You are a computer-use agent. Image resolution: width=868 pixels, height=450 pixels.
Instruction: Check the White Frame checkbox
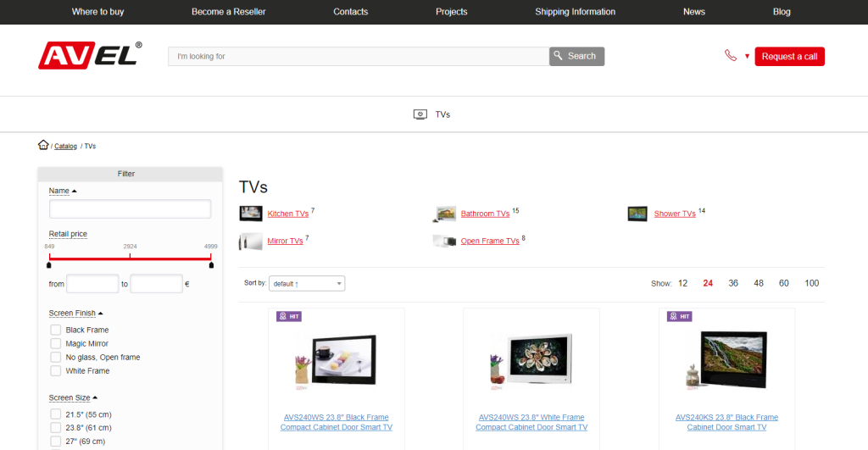pyautogui.click(x=55, y=371)
